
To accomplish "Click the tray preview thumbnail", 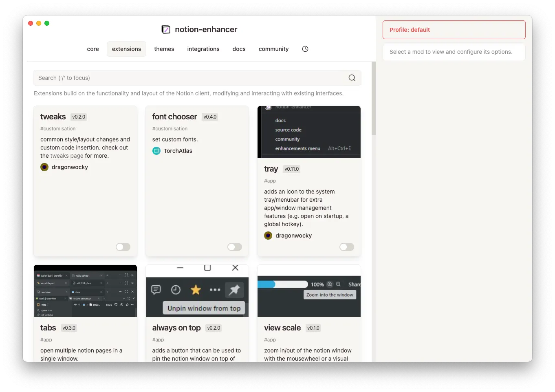I will pos(309,132).
